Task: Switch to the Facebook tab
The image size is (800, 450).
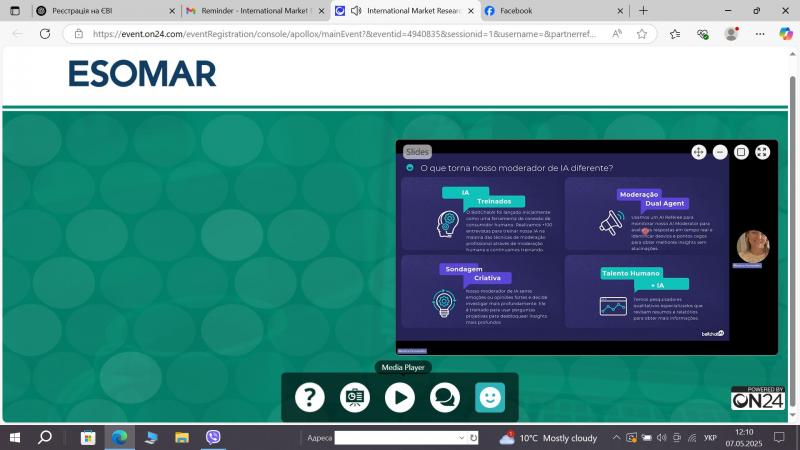Action: click(x=554, y=10)
